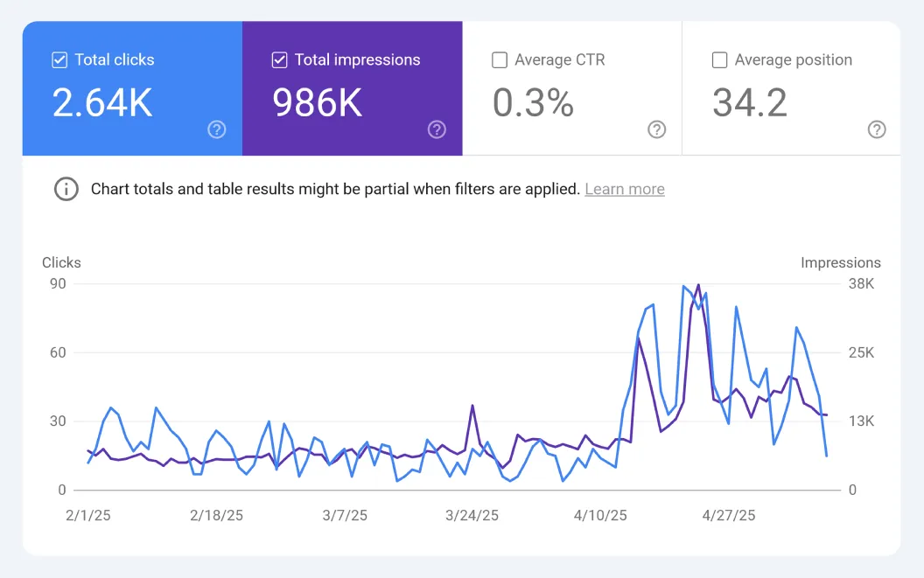Click the question mark inside the purple card
The image size is (924, 578).
(437, 129)
